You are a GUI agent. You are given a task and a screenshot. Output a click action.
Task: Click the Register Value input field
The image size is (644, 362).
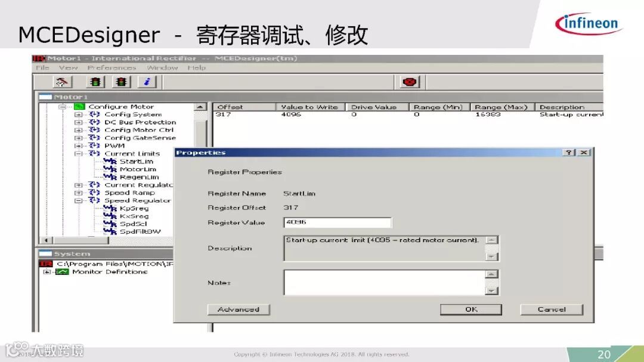click(x=338, y=222)
